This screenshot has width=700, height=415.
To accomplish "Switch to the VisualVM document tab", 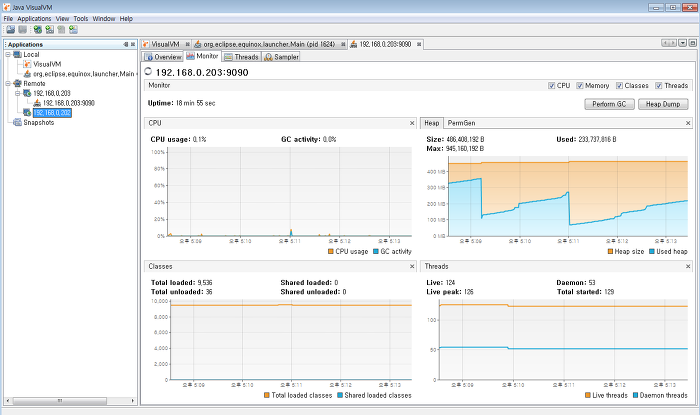I will [165, 44].
